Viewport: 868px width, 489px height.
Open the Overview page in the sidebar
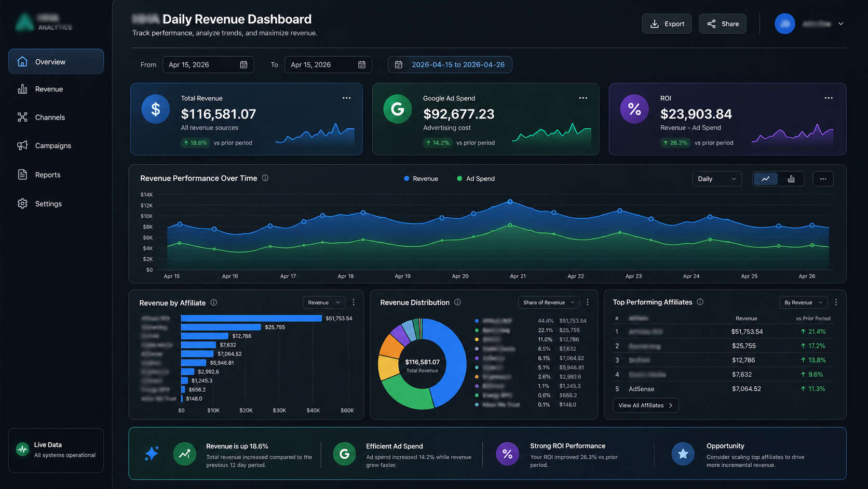[x=56, y=62]
